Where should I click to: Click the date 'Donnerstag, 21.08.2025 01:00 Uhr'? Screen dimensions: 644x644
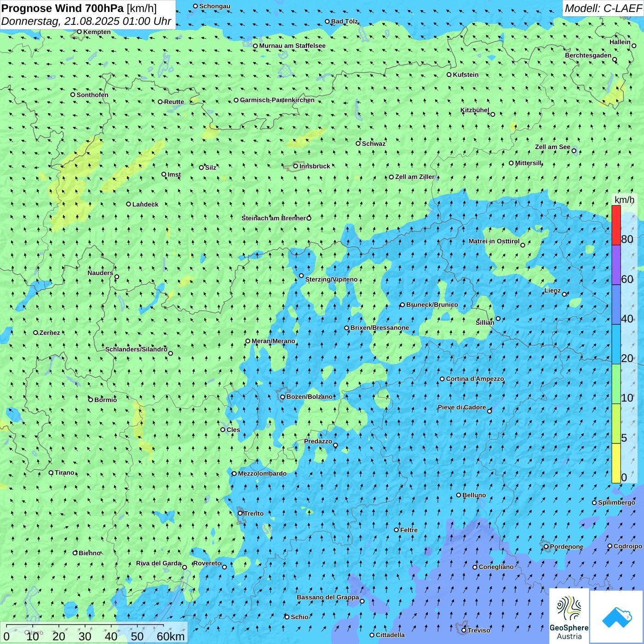86,21
